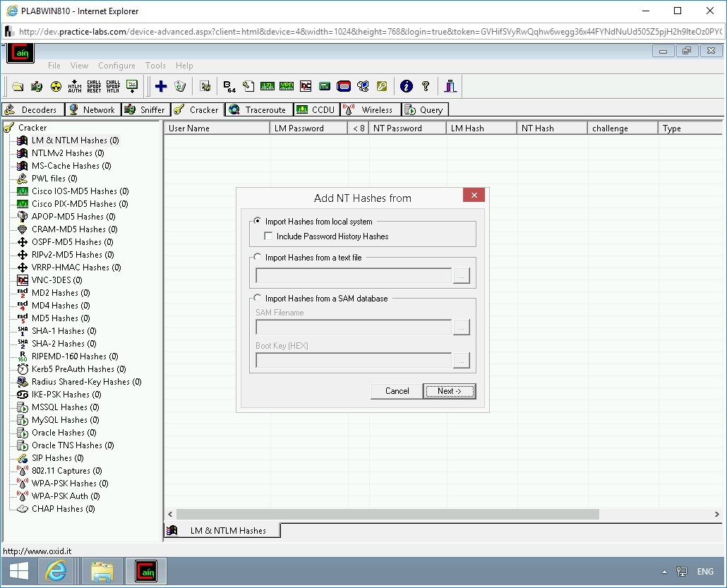Image resolution: width=727 pixels, height=588 pixels.
Task: Click the trash Remove from list icon
Action: pos(180,85)
